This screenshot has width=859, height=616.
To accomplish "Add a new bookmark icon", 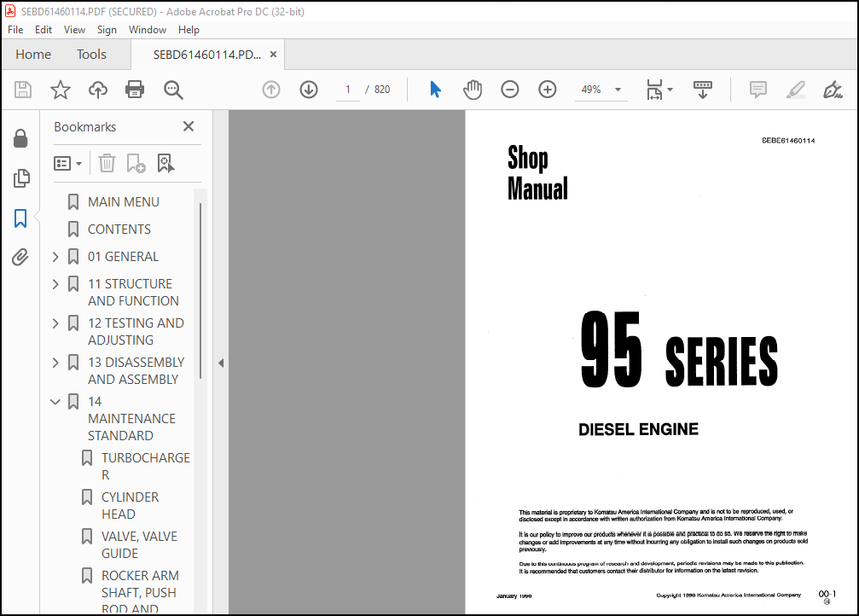I will coord(136,163).
